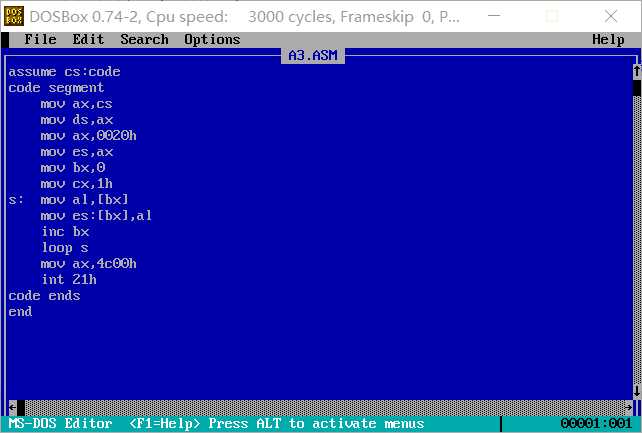
Task: Open the Search menu
Action: click(x=144, y=40)
